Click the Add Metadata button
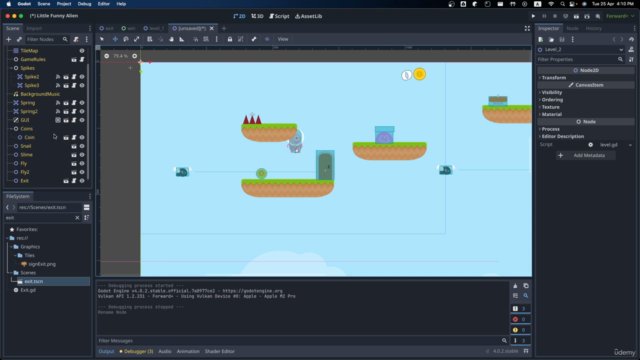The image size is (640, 360). pyautogui.click(x=585, y=155)
